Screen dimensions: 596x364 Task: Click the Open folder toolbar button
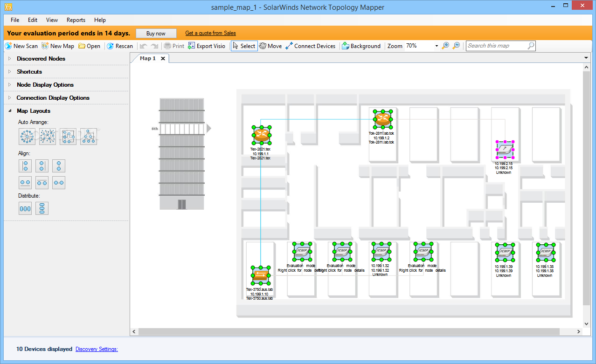click(89, 46)
